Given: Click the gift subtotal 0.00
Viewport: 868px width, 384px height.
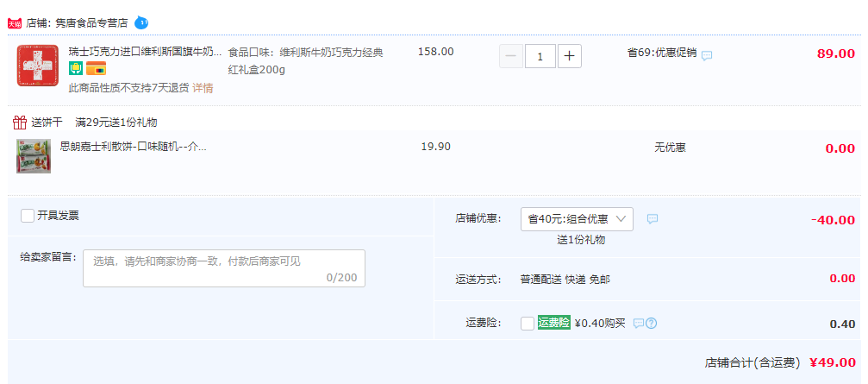Looking at the screenshot, I should [840, 148].
